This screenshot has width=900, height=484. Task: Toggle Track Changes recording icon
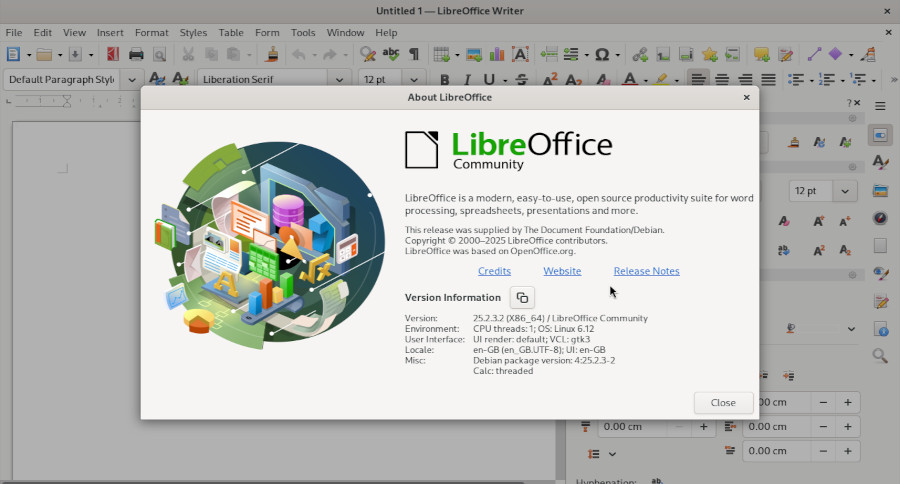pos(785,55)
